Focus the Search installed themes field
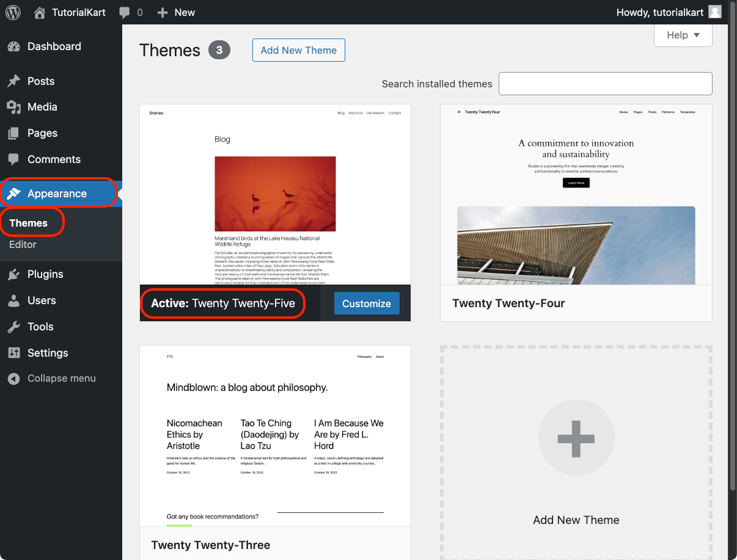Viewport: 737px width, 560px height. pos(606,84)
